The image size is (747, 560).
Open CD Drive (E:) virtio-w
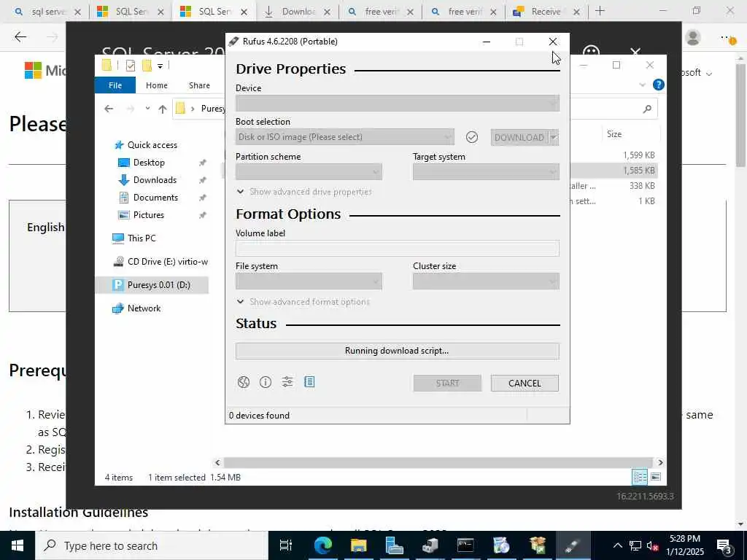click(x=160, y=262)
